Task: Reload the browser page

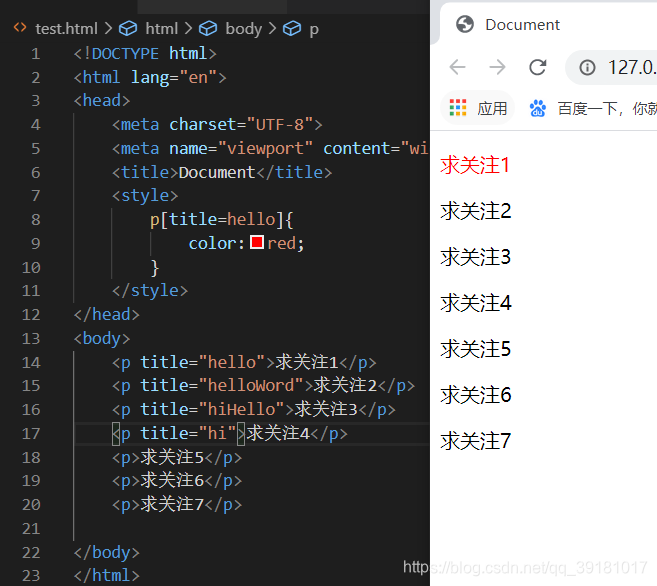Action: (538, 67)
